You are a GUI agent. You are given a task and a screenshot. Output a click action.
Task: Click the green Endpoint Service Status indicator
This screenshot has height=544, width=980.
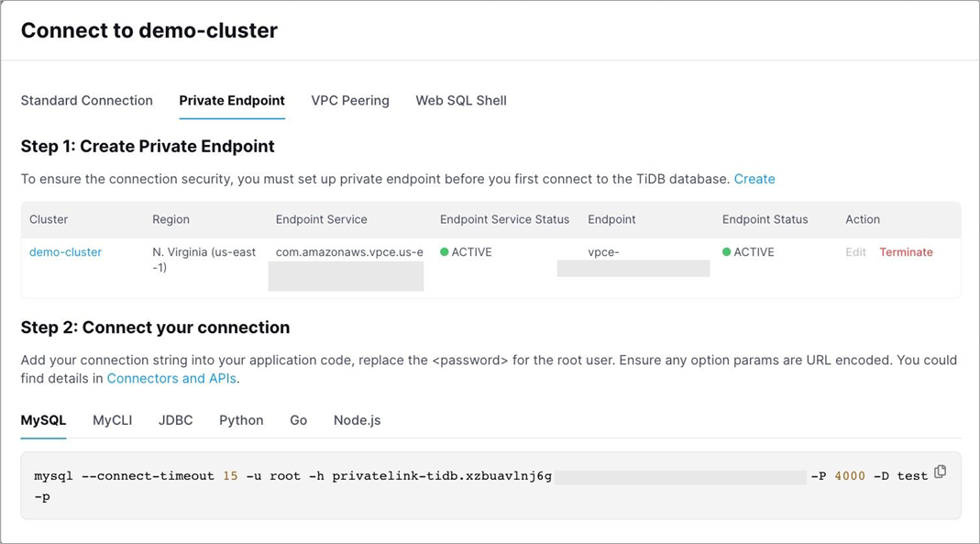pyautogui.click(x=445, y=252)
